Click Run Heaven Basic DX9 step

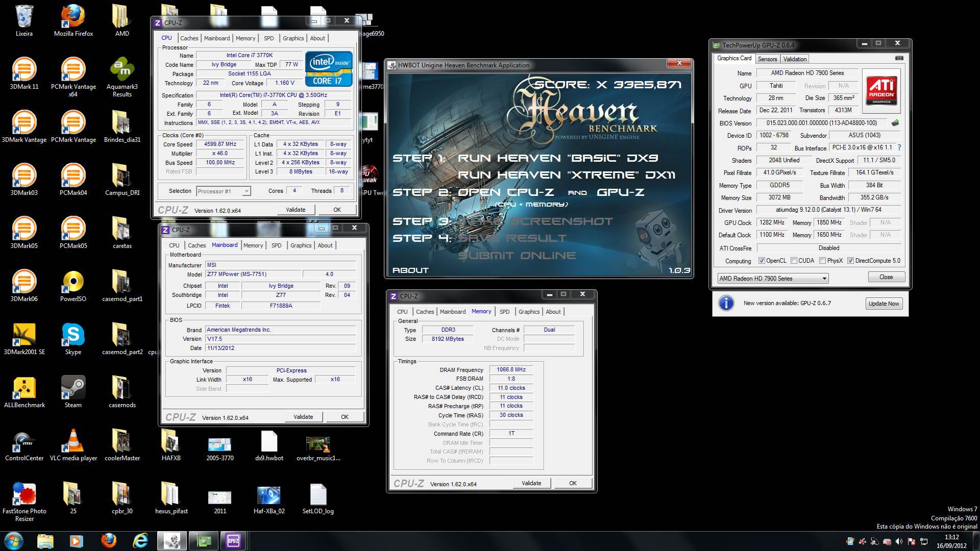(x=558, y=158)
